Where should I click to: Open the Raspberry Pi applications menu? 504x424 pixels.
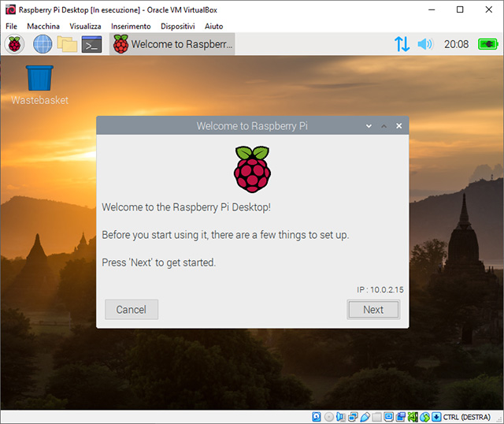tap(15, 44)
